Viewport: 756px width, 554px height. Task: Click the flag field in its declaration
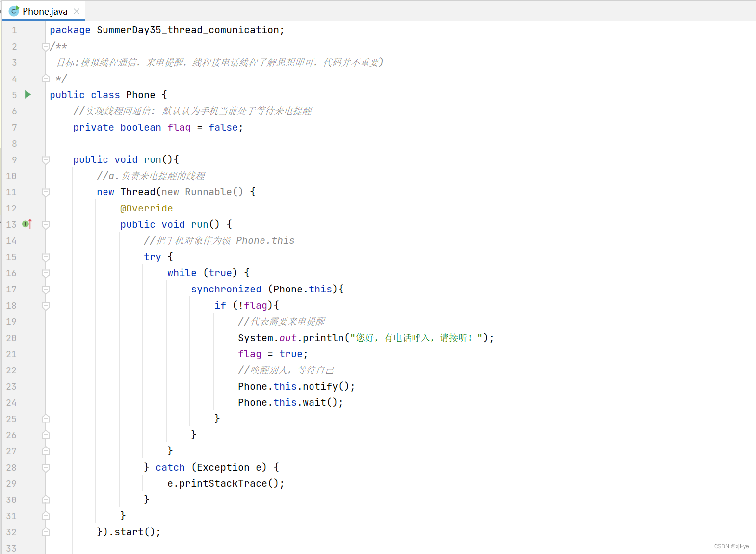pos(179,128)
